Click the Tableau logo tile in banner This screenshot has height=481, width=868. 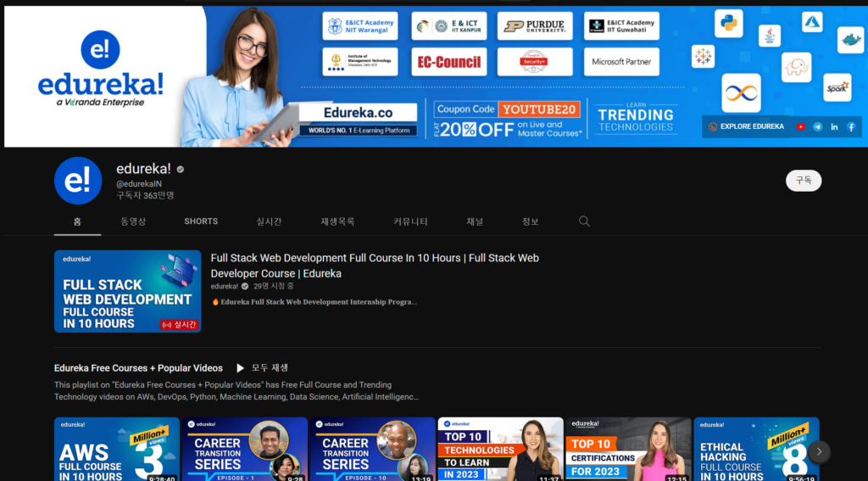[703, 57]
